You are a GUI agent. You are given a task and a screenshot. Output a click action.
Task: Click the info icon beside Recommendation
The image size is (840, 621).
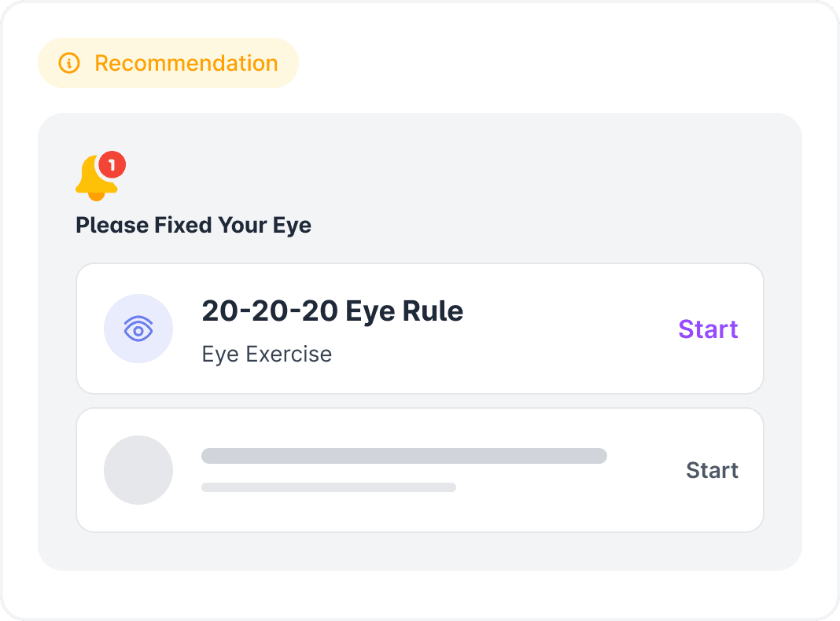pyautogui.click(x=69, y=63)
